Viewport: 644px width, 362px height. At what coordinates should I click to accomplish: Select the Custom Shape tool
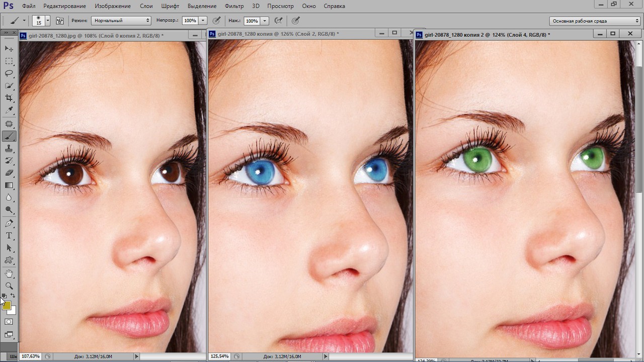(x=9, y=260)
